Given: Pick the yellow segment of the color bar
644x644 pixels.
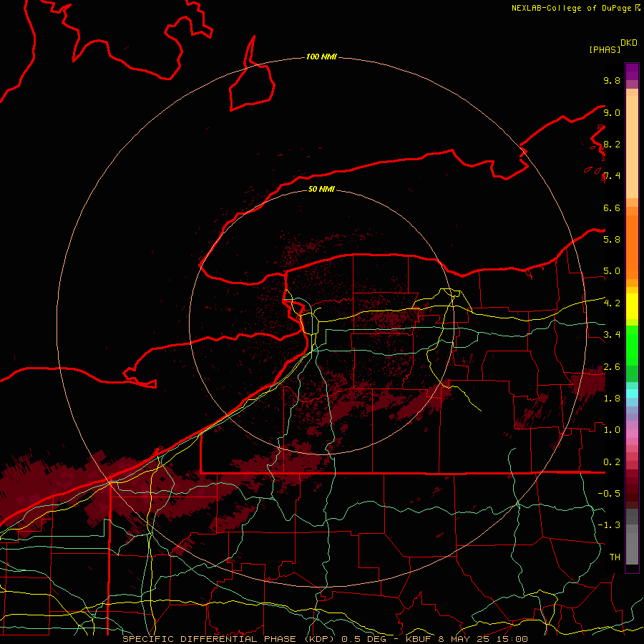Looking at the screenshot, I should click(632, 306).
